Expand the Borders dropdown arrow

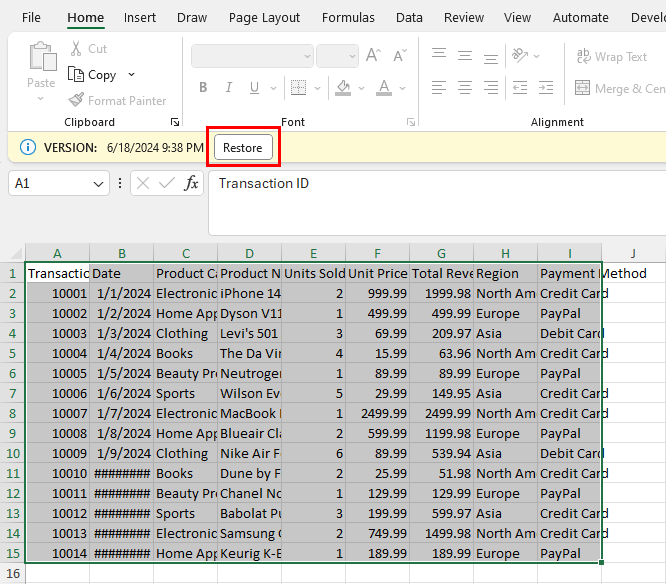pyautogui.click(x=317, y=88)
